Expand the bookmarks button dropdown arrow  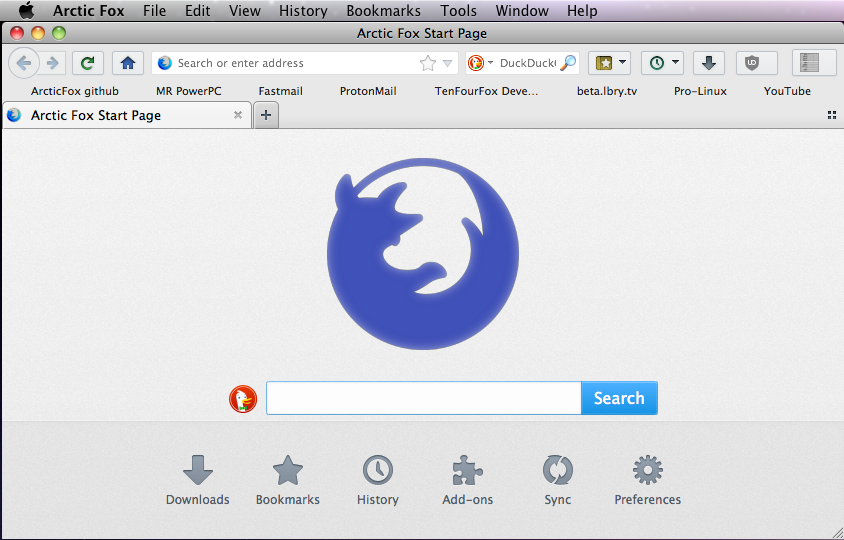(622, 62)
